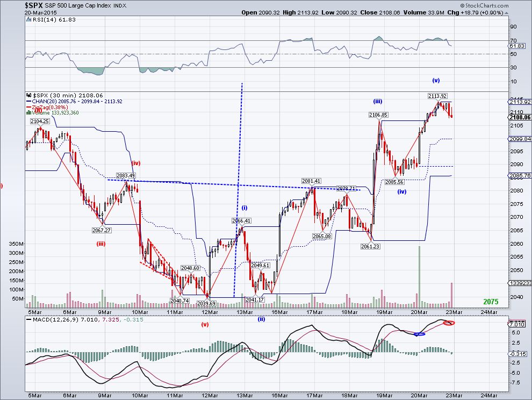
Task: Click the $SPX ticker title
Action: pos(33,5)
